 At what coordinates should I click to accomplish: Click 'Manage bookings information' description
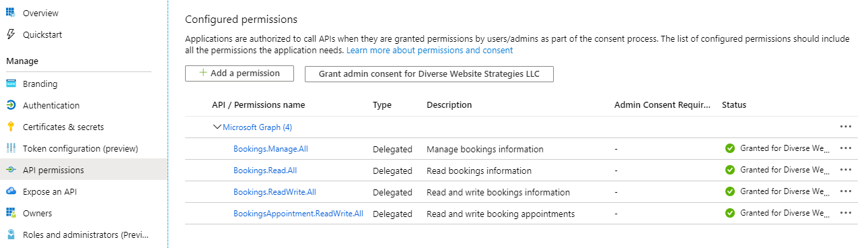[x=485, y=149]
